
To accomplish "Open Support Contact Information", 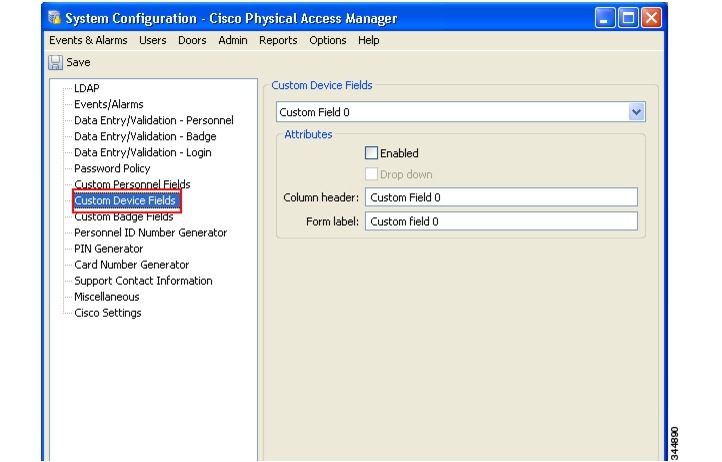I will (143, 281).
